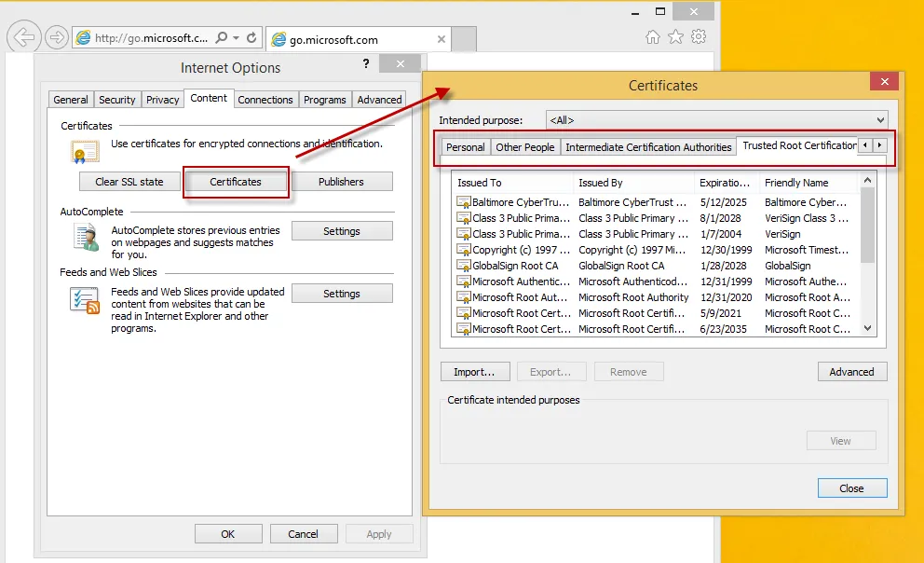Open AutoComplete Settings
The image size is (924, 563).
342,231
